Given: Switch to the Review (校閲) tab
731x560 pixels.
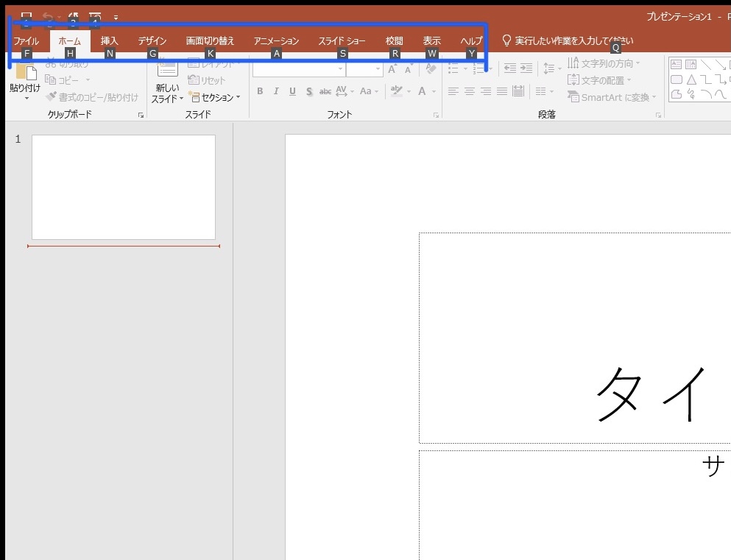Looking at the screenshot, I should pos(395,41).
